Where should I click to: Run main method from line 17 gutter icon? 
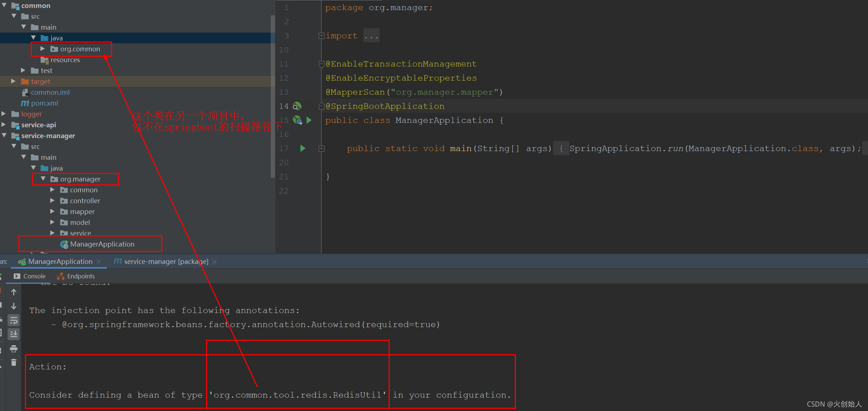(x=303, y=149)
